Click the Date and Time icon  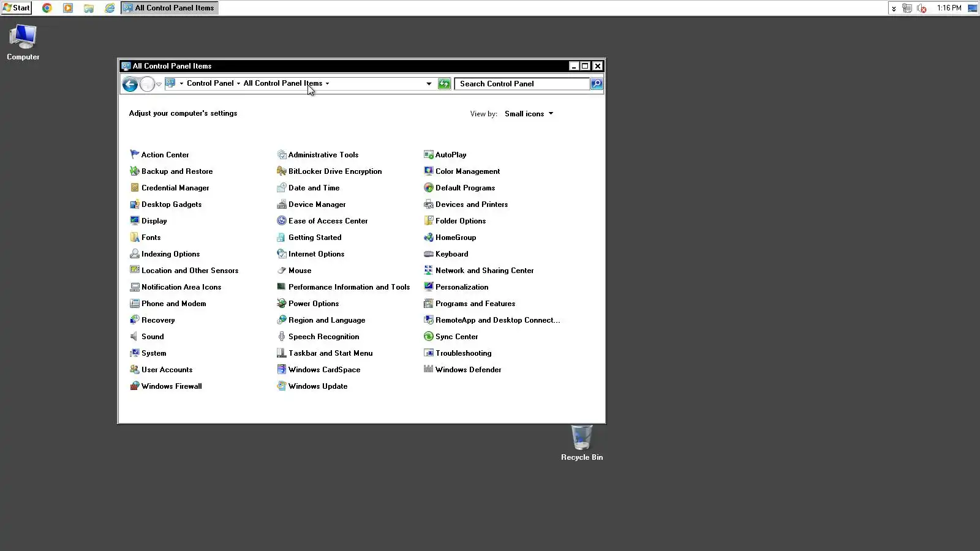tap(282, 187)
